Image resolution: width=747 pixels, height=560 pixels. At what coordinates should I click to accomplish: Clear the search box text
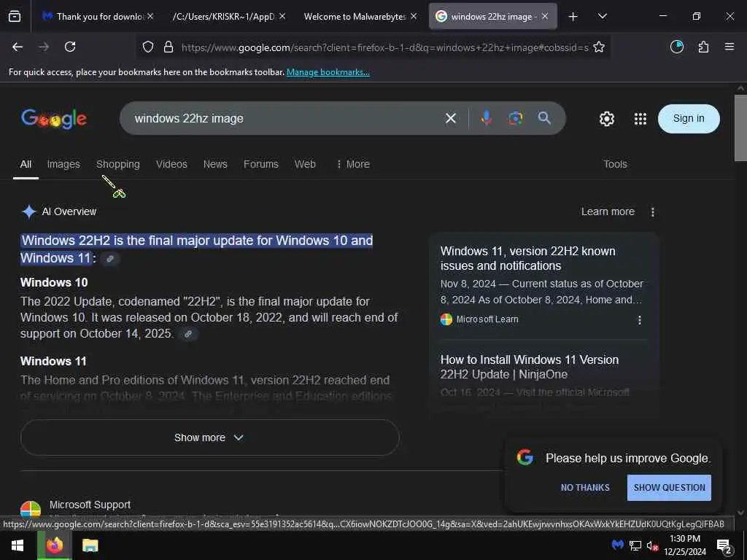coord(451,118)
